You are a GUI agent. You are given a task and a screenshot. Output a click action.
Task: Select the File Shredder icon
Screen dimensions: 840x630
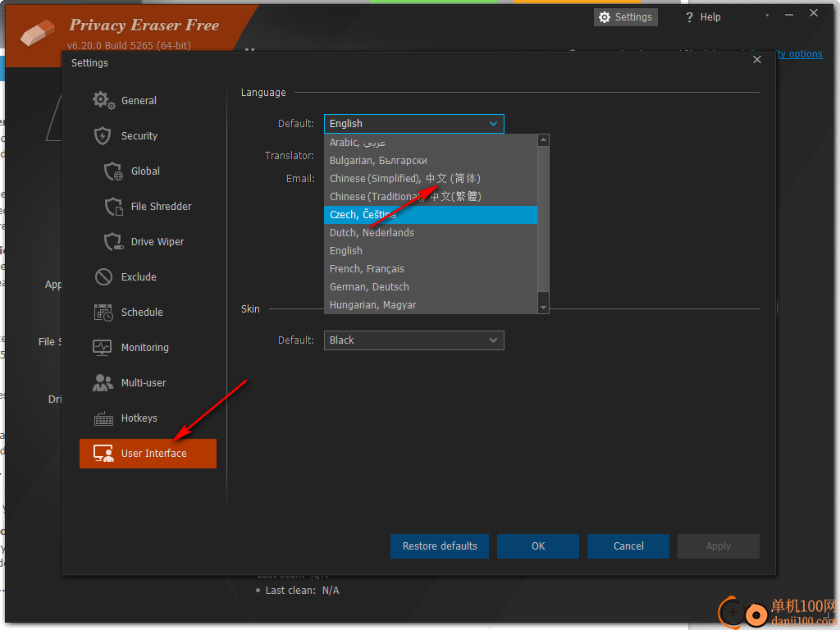point(113,206)
